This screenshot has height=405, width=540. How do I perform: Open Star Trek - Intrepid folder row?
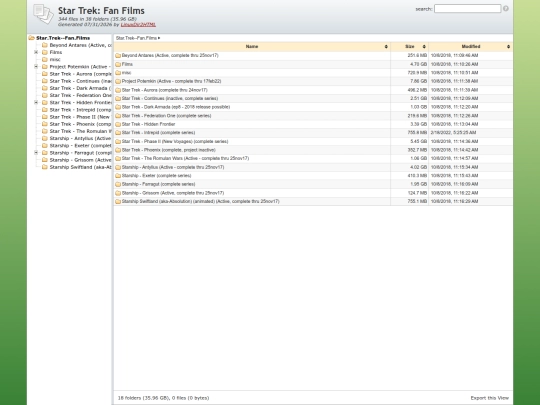[x=158, y=133]
